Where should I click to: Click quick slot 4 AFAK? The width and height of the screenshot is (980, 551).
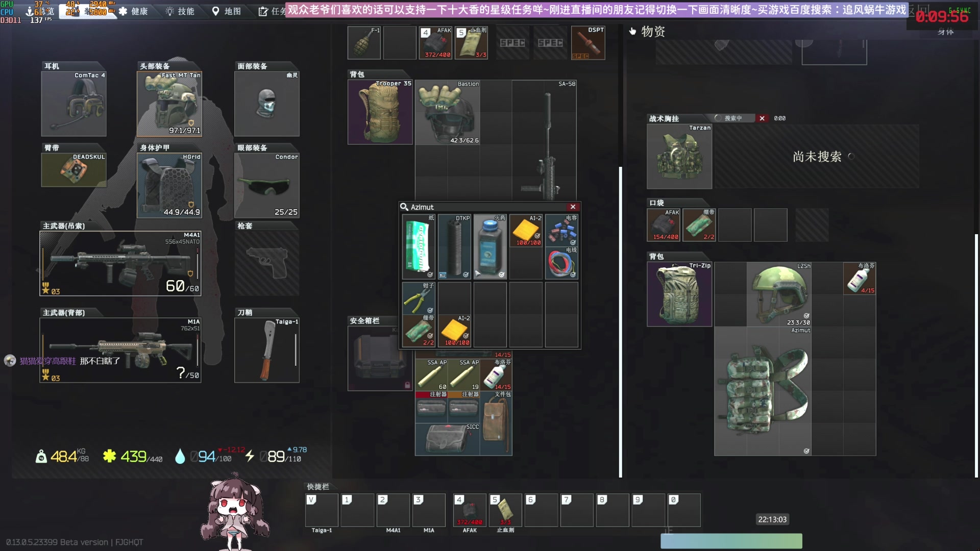470,510
